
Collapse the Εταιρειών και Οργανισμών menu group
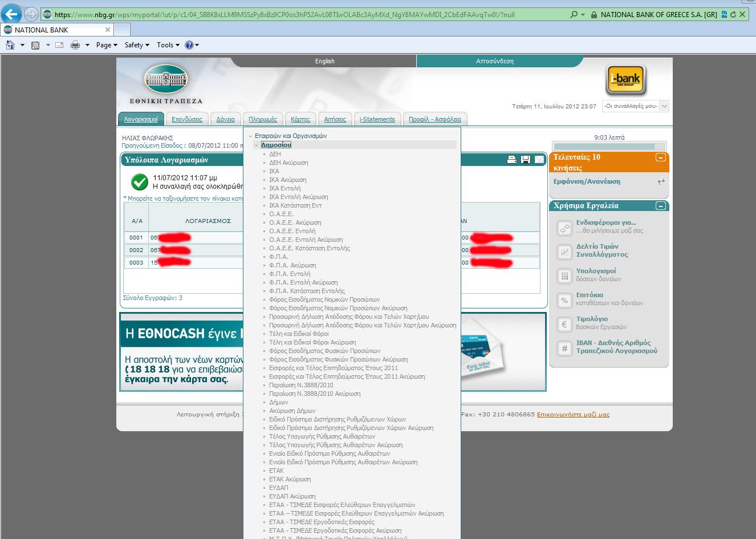(x=250, y=136)
